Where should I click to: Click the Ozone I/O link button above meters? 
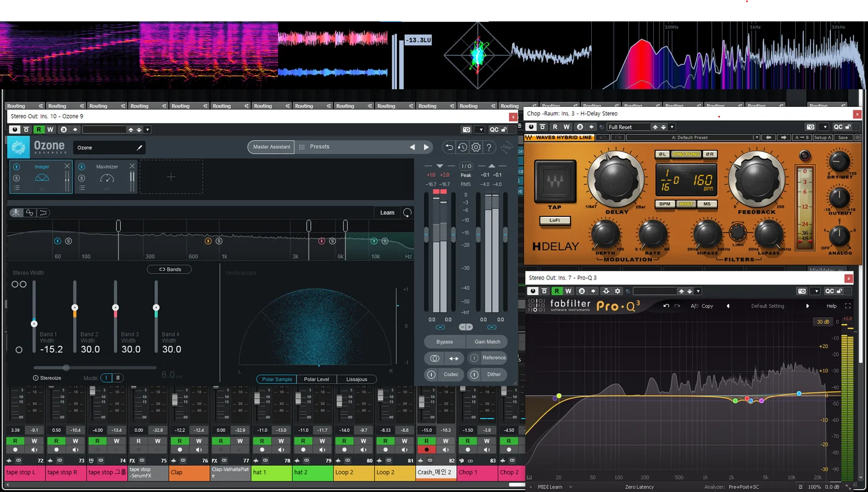(x=466, y=166)
